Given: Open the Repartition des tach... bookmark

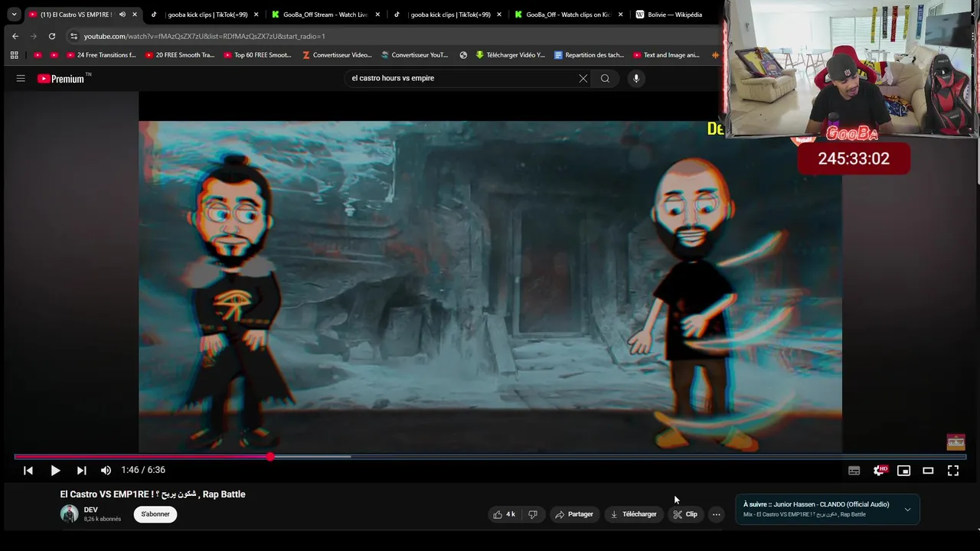Looking at the screenshot, I should point(589,55).
